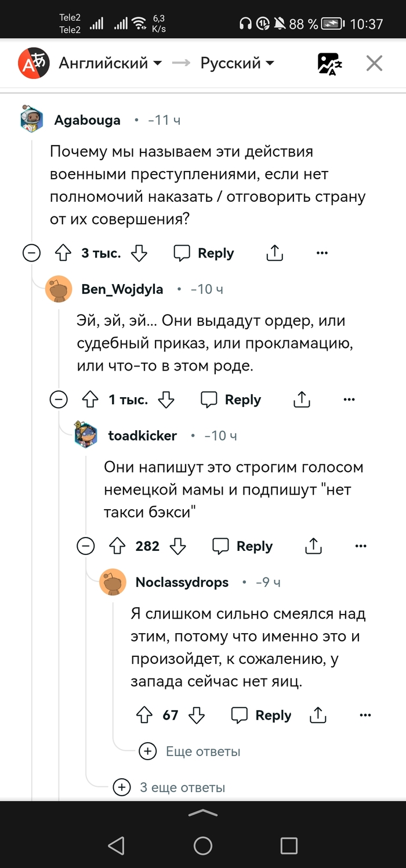The height and width of the screenshot is (868, 406).
Task: Expand "3 еще ответы" replies
Action: 172,787
